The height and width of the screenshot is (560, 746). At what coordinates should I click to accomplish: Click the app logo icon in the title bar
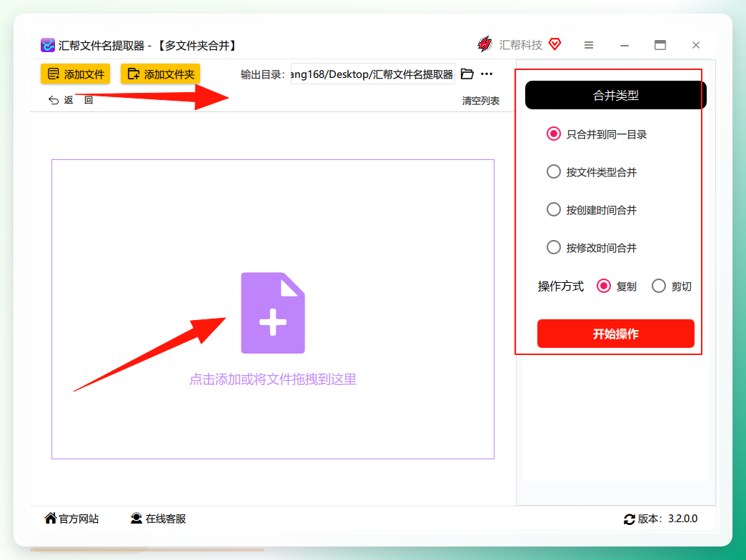click(x=48, y=45)
